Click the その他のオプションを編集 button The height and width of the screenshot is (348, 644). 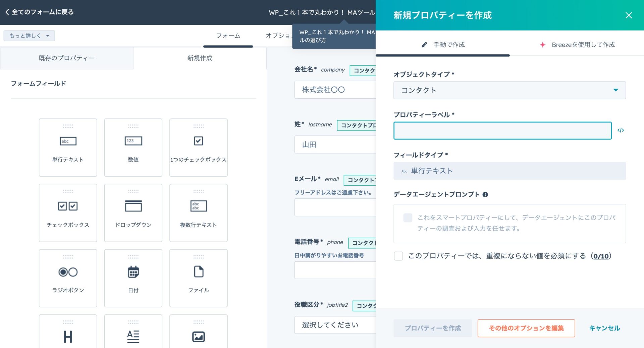click(x=526, y=328)
